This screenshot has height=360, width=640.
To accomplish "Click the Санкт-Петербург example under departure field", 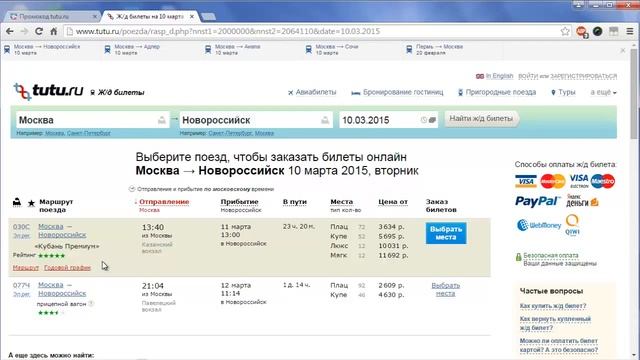I will coord(89,133).
